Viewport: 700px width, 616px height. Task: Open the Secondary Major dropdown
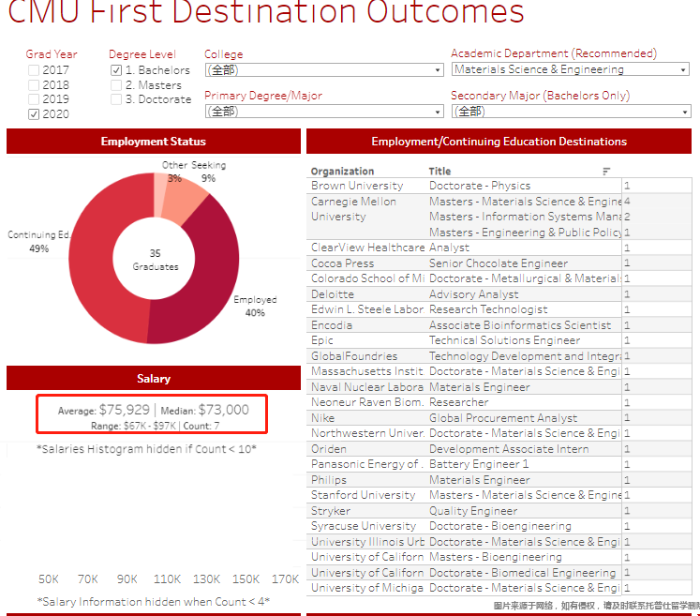(570, 111)
